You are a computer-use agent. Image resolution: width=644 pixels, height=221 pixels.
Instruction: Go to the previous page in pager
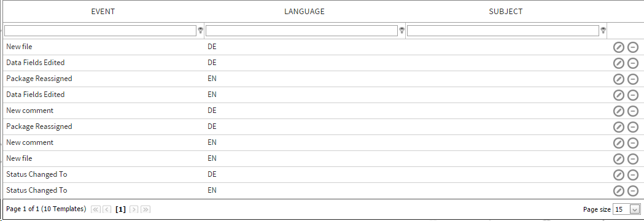(107, 209)
